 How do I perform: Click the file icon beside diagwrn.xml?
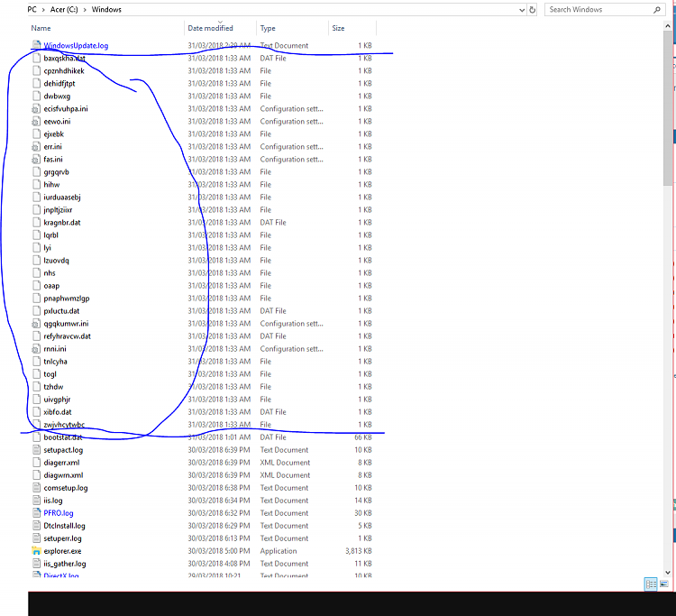(37, 475)
